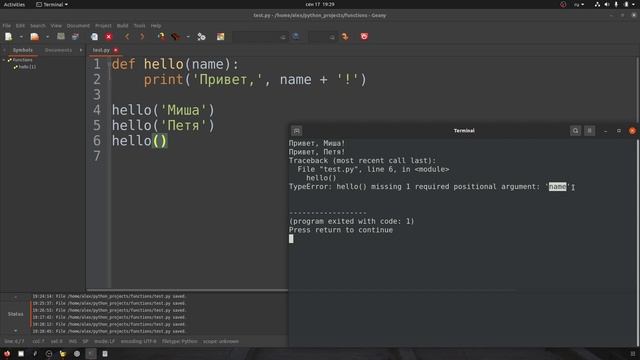640x360 pixels.
Task: Click the Status tab in message panel
Action: click(x=16, y=314)
